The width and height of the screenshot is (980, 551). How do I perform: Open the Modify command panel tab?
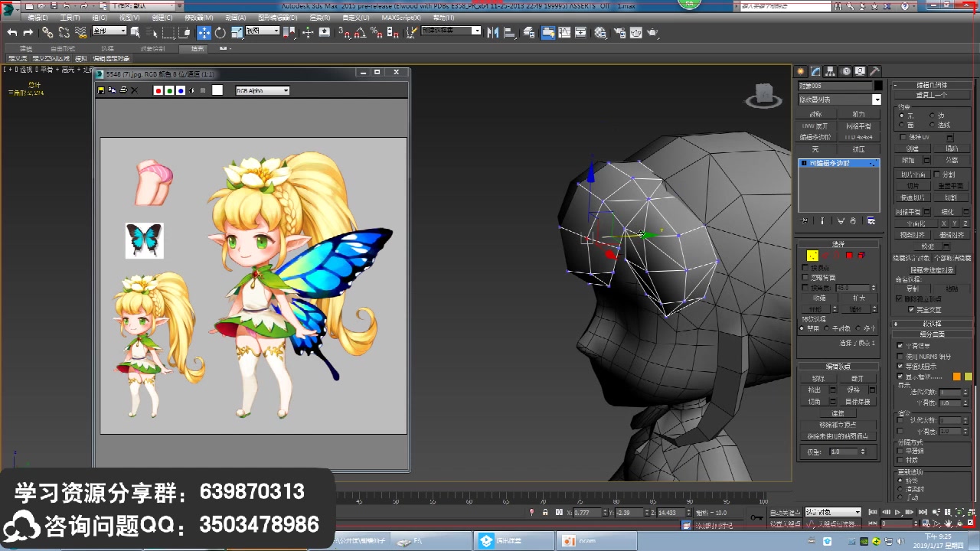(x=815, y=71)
